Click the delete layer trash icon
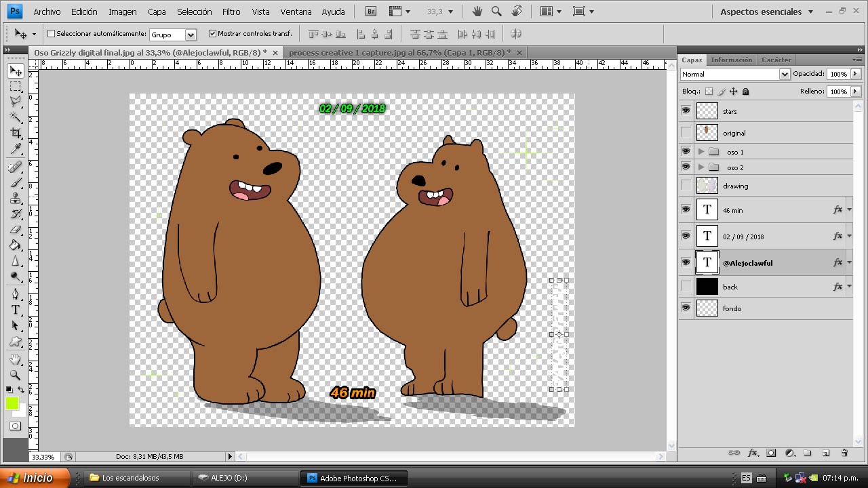Image resolution: width=868 pixels, height=488 pixels. 844,453
